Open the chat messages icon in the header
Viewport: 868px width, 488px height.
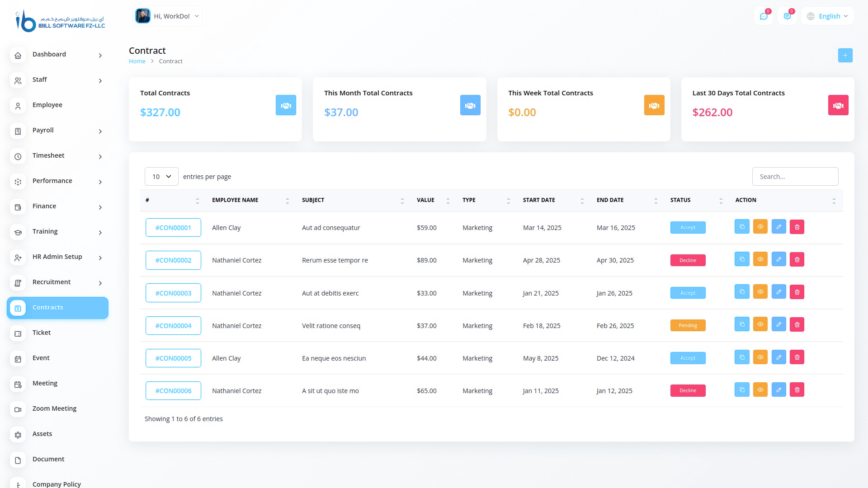click(764, 16)
